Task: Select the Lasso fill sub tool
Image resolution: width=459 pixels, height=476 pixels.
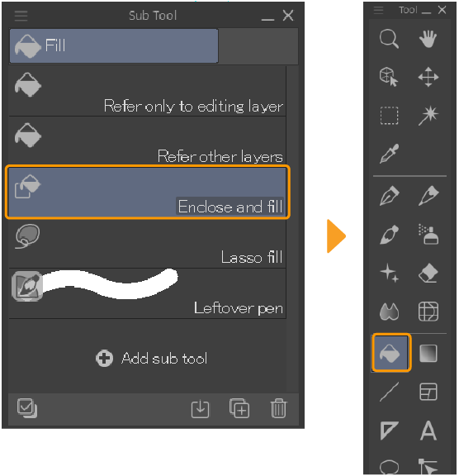Action: click(147, 244)
